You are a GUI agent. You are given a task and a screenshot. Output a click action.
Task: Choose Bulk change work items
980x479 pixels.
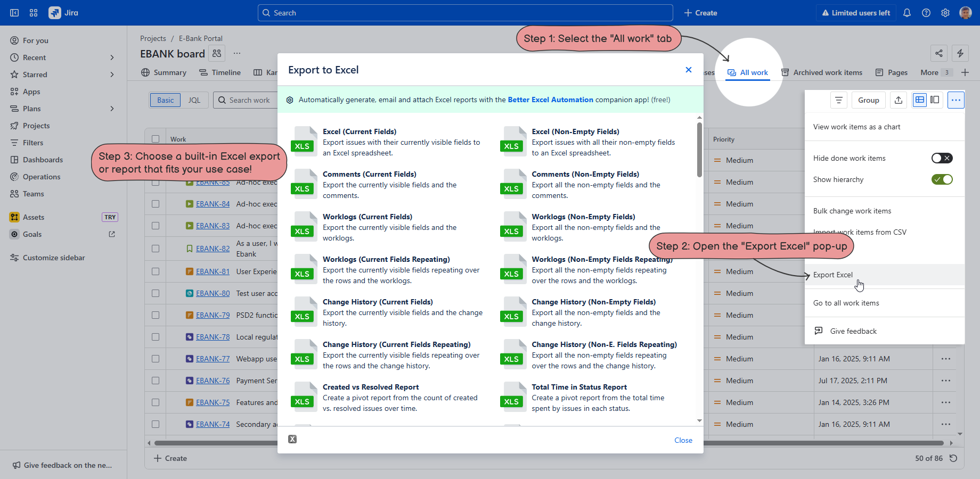[x=885, y=211]
